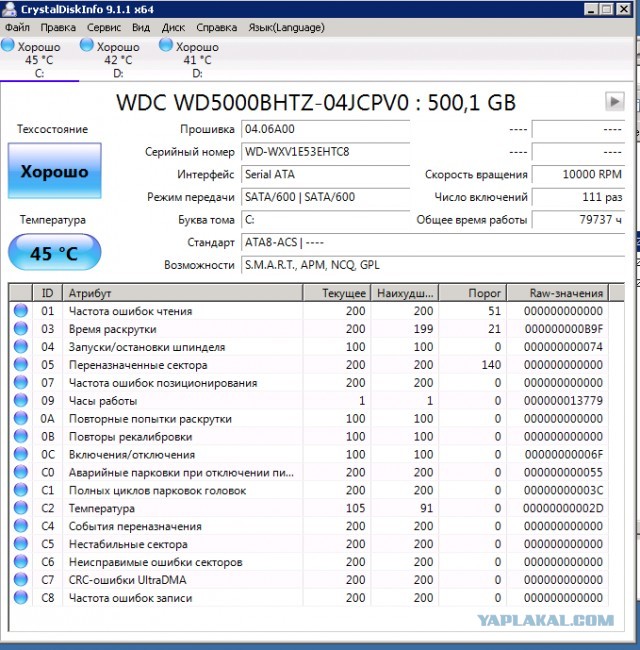Select the Температура attribute row name

tap(102, 508)
